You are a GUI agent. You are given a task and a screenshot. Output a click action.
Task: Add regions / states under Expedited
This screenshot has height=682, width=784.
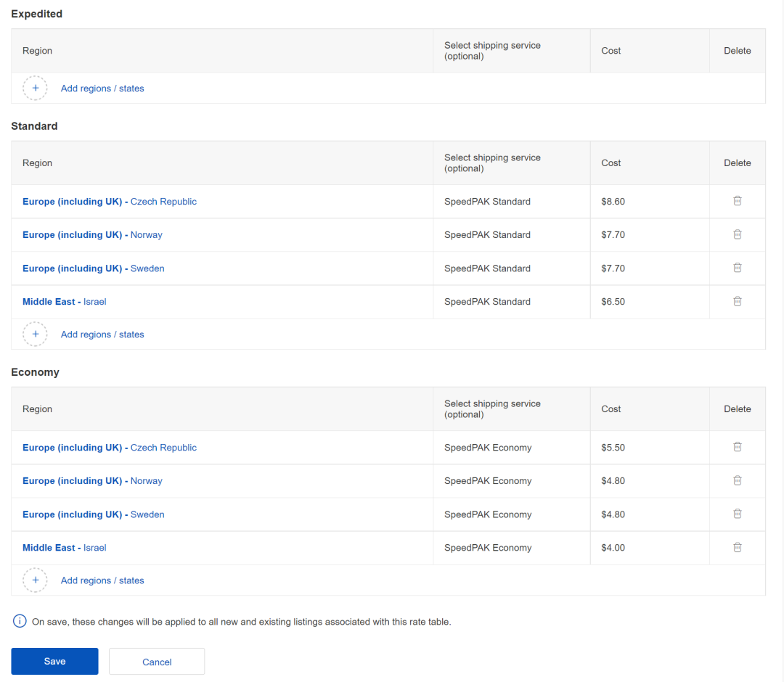point(102,89)
